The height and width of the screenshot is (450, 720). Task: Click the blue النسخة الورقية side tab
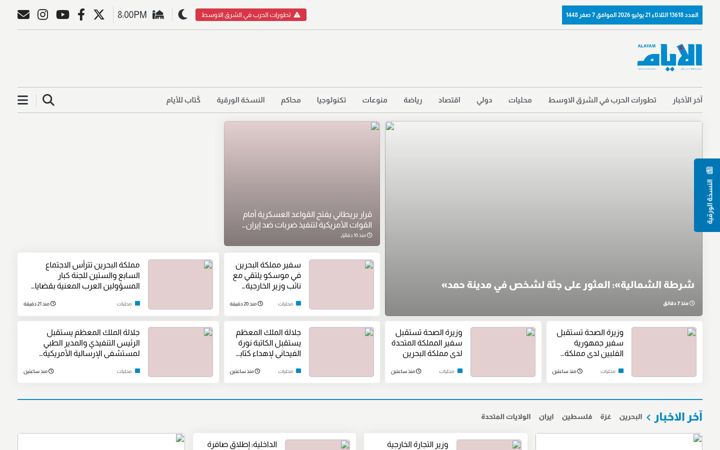[707, 195]
